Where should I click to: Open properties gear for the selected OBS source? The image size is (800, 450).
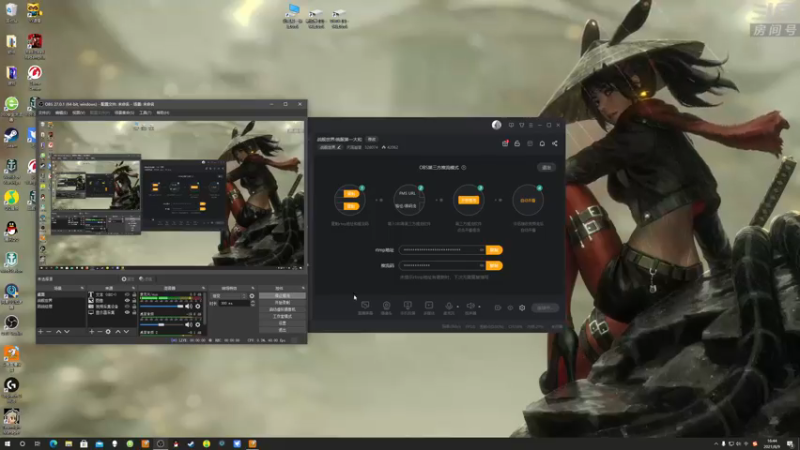click(108, 332)
